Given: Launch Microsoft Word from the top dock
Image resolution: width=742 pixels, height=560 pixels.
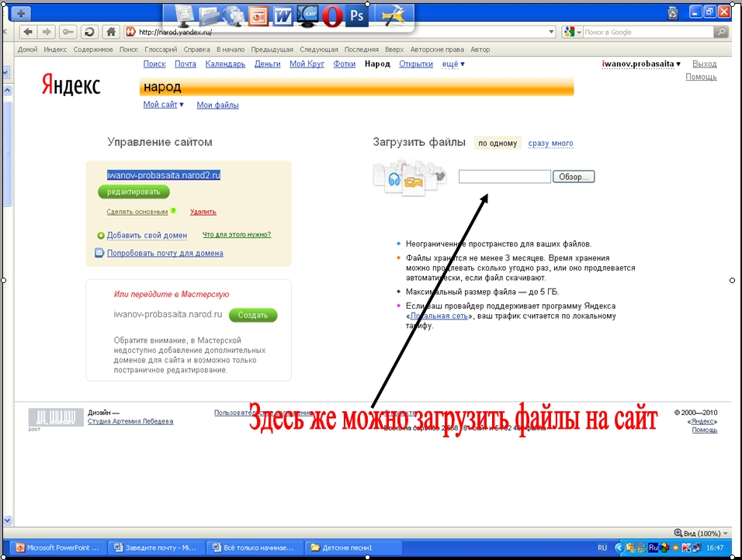Looking at the screenshot, I should [x=283, y=17].
